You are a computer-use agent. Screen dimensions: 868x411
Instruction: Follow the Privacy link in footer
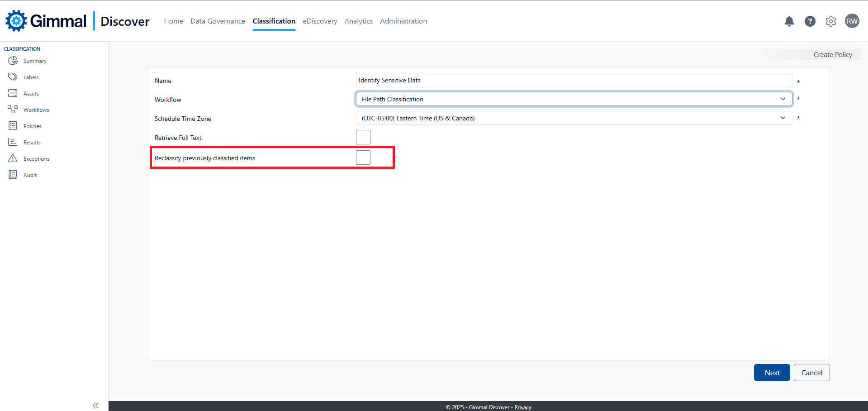click(x=522, y=407)
